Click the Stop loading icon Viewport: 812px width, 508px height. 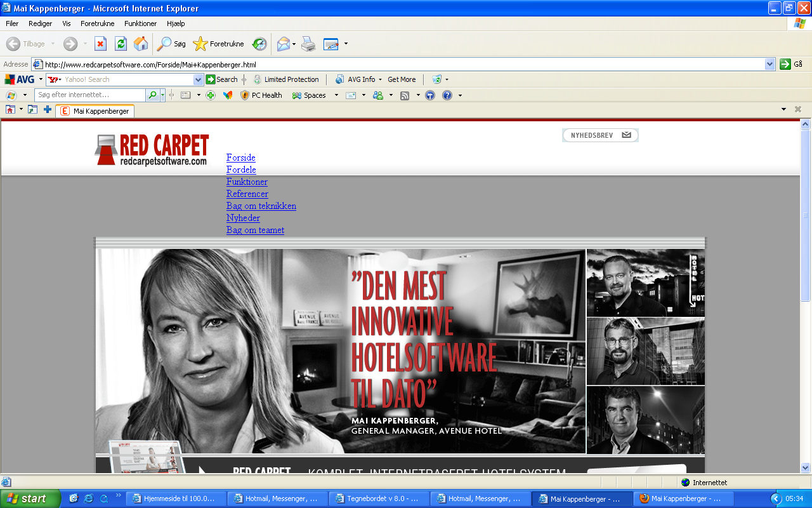[100, 44]
